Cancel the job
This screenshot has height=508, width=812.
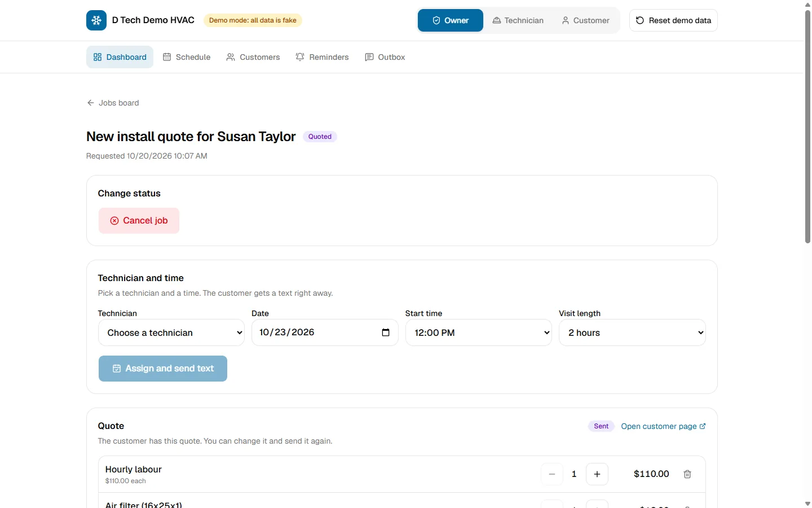point(139,221)
